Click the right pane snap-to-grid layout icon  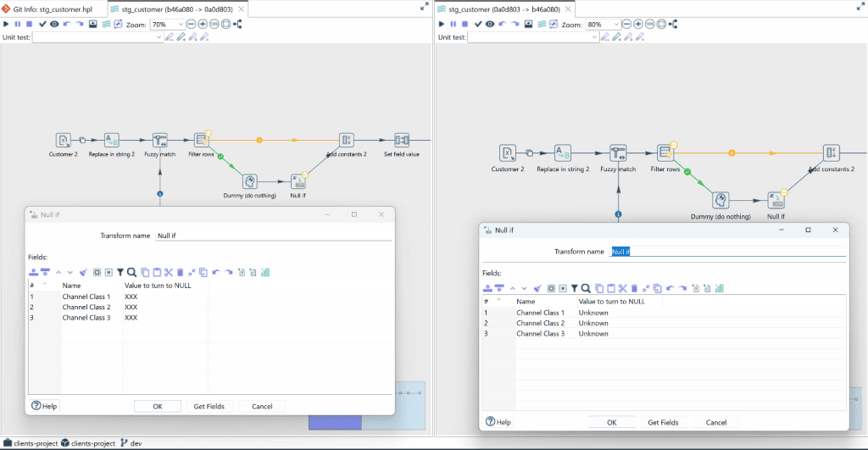pos(673,24)
